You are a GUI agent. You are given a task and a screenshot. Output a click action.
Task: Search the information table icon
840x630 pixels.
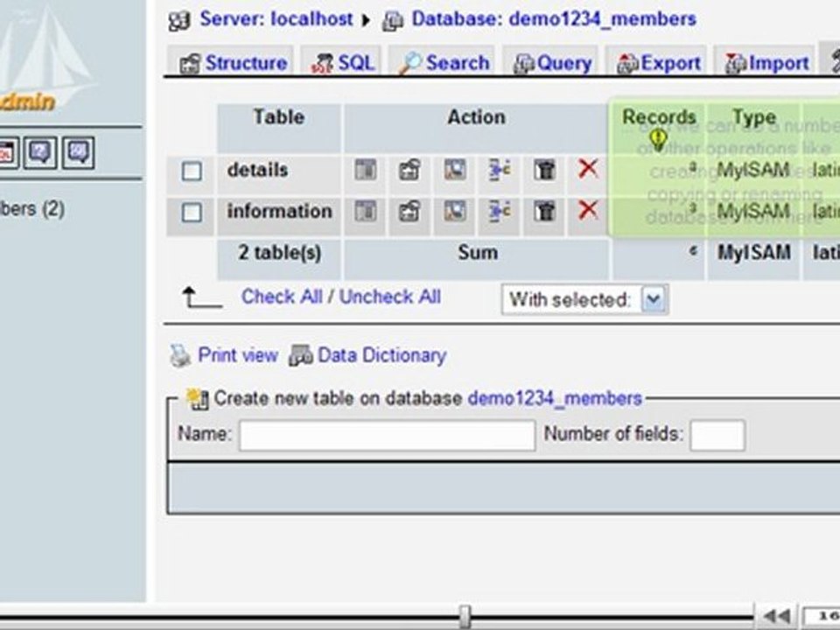[x=455, y=212]
